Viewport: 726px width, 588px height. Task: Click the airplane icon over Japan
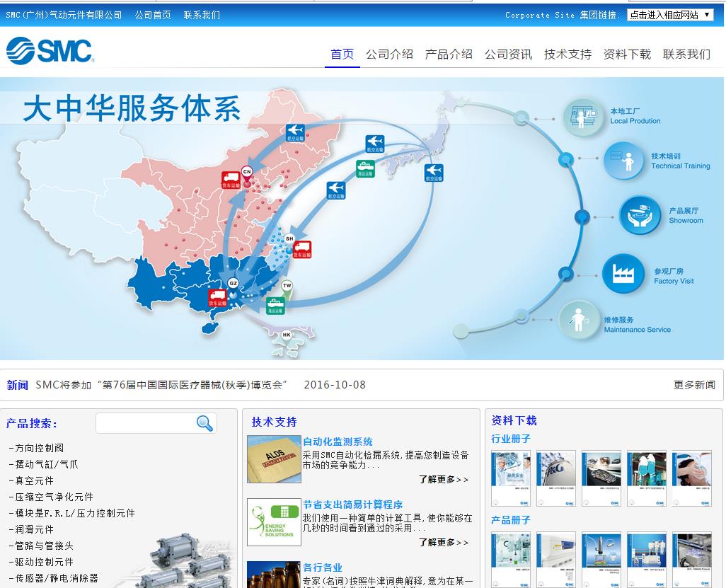click(433, 173)
